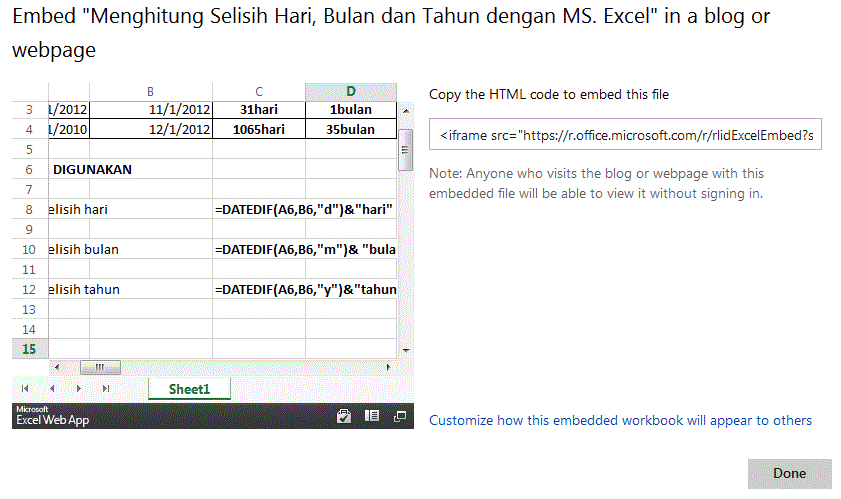Click the horizontal scrollbar right arrow
Screen dimensions: 841x499
388,368
